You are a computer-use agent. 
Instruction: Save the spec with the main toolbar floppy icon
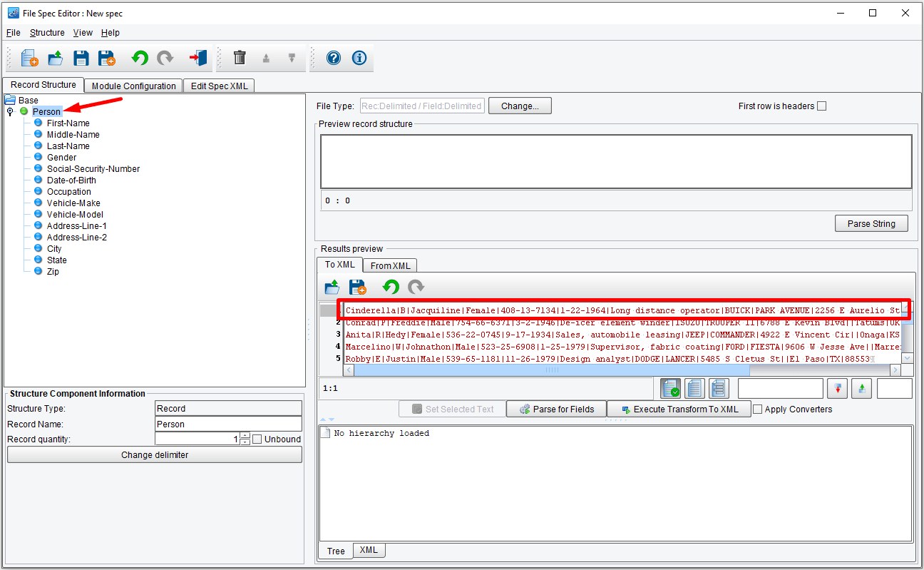tap(81, 58)
